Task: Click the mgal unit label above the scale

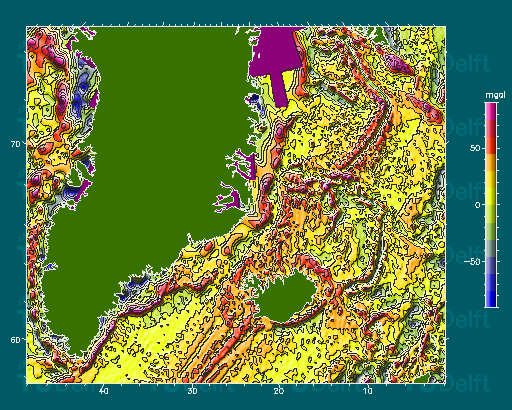Action: [x=495, y=96]
